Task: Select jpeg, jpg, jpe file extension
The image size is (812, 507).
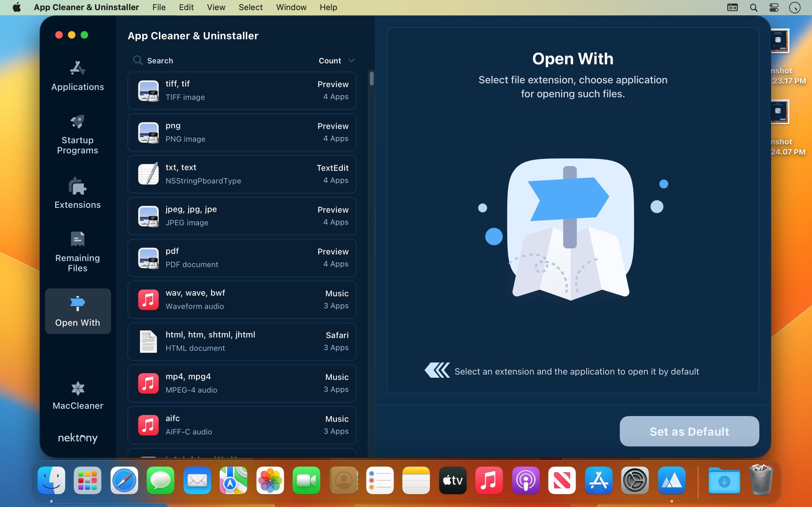Action: click(x=243, y=216)
